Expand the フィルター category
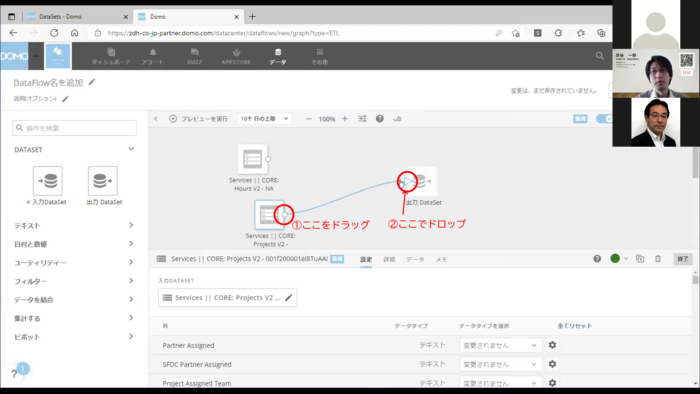This screenshot has height=394, width=700. click(74, 281)
